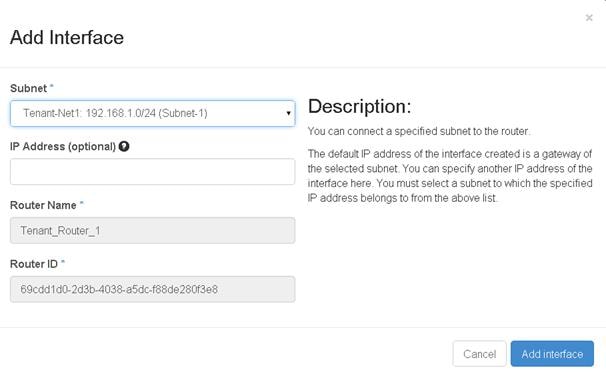Close the Add Interface dialog with X
Screen dimensions: 606x376
coord(589,18)
